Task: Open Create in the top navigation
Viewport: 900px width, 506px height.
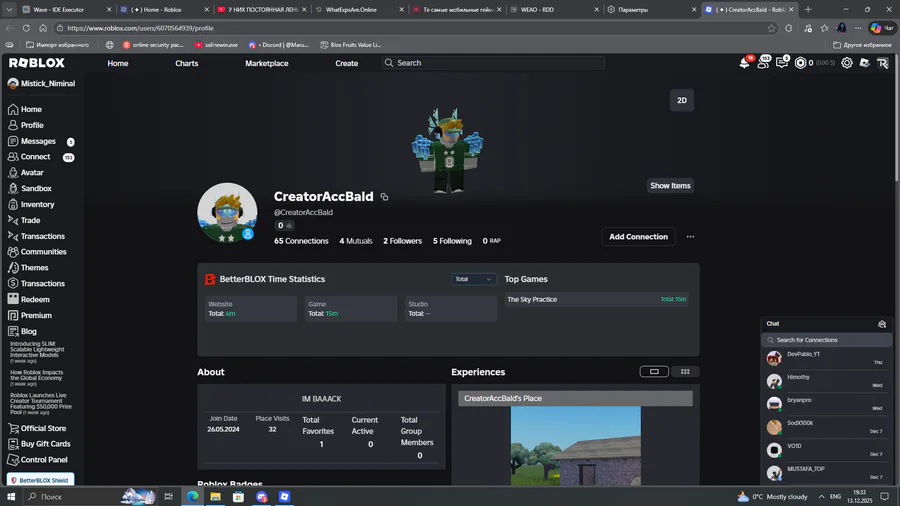Action: pyautogui.click(x=347, y=63)
